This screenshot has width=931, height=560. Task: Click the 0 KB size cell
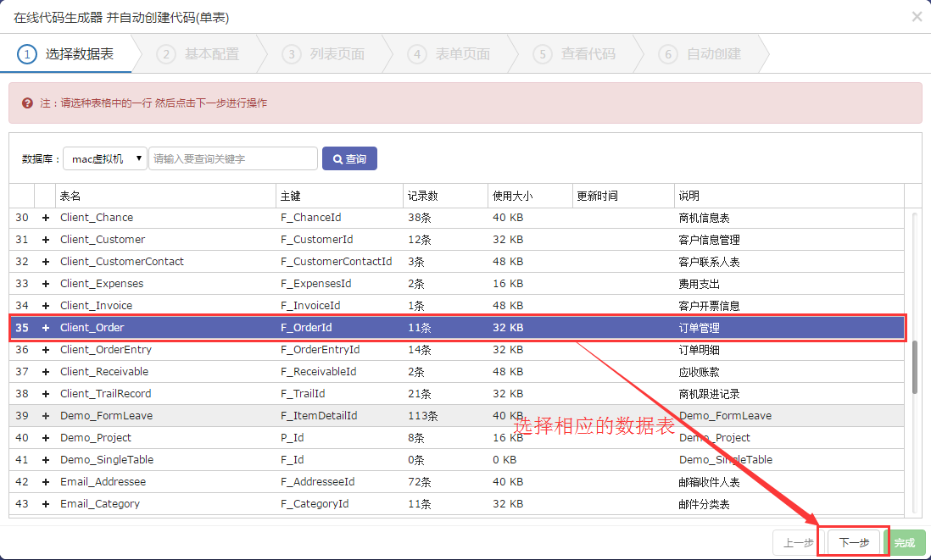[x=505, y=460]
